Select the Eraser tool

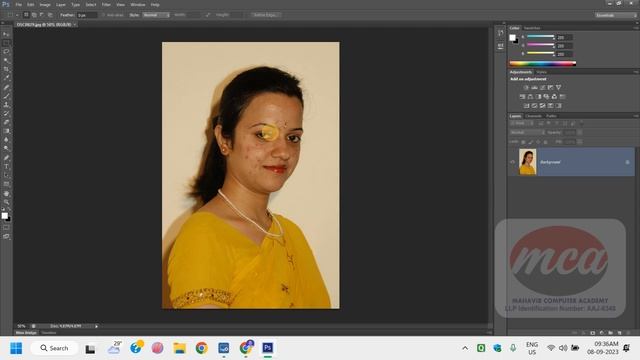pyautogui.click(x=6, y=122)
